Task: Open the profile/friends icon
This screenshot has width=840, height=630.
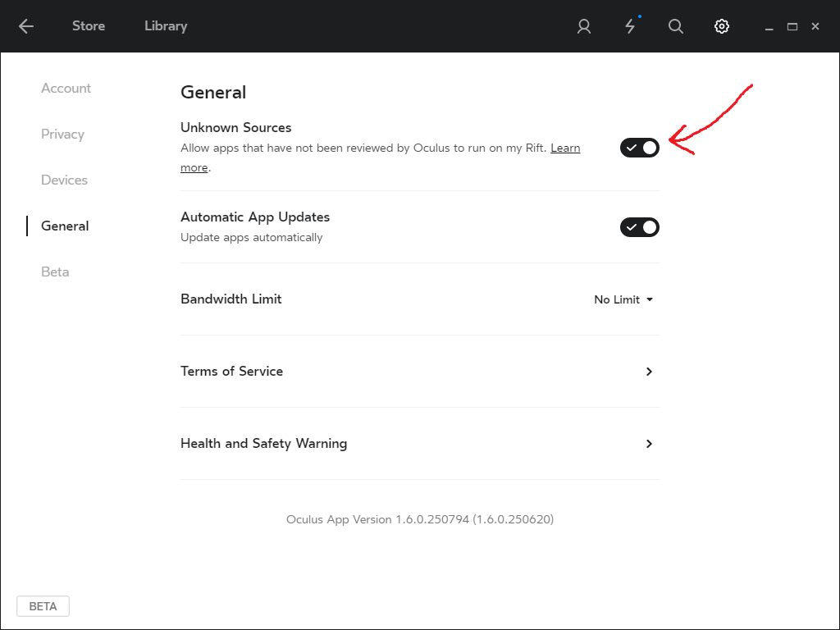Action: 584,26
